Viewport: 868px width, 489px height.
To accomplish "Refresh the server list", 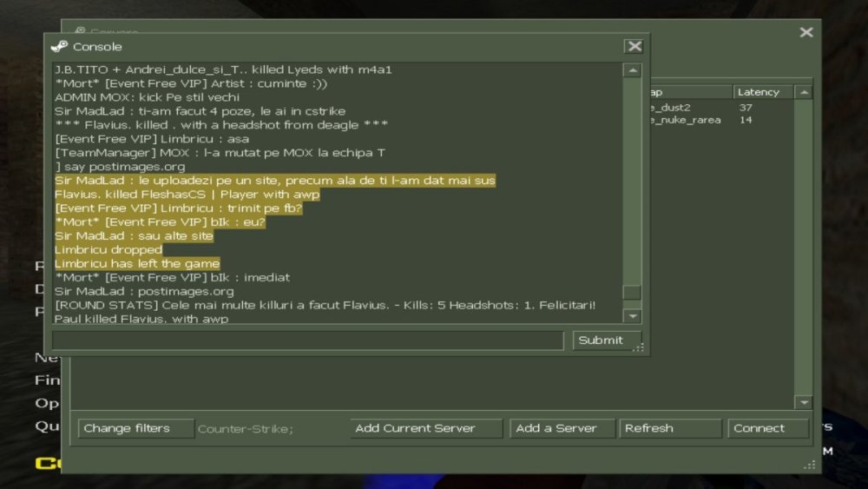I will tap(670, 428).
